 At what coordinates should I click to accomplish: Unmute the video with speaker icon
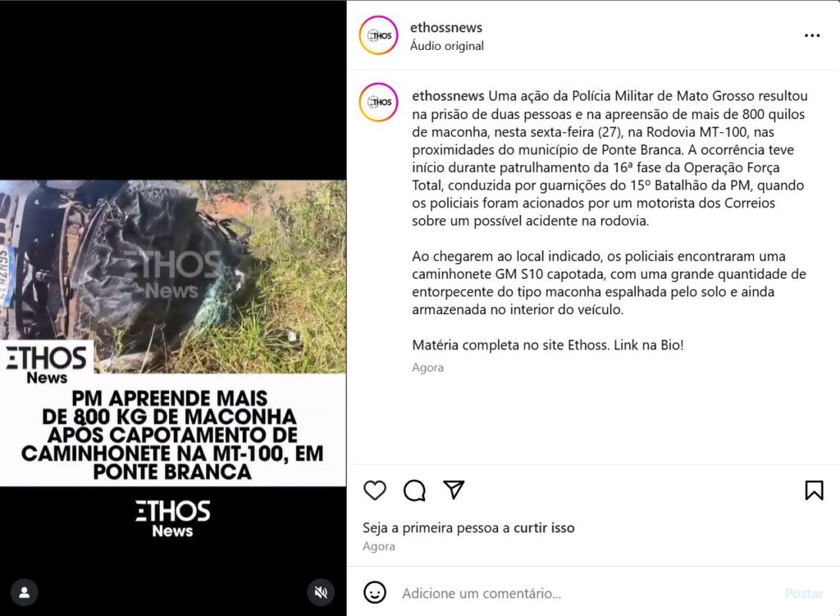click(321, 592)
